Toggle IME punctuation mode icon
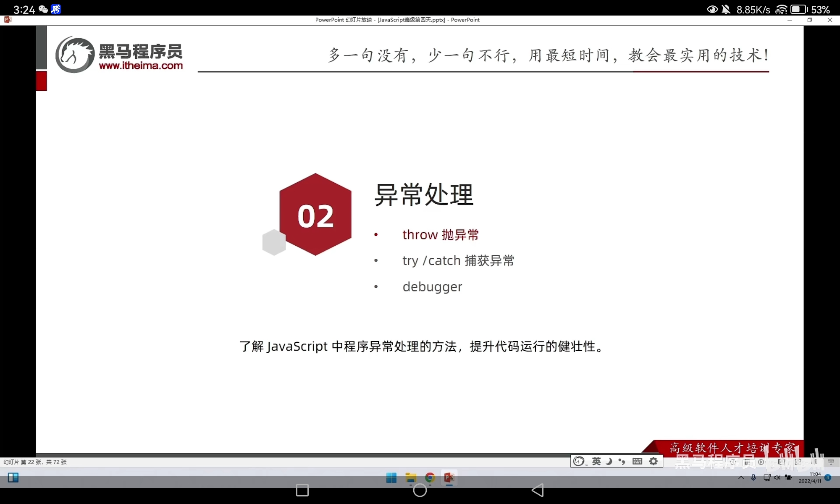The height and width of the screenshot is (504, 840). pyautogui.click(x=622, y=461)
